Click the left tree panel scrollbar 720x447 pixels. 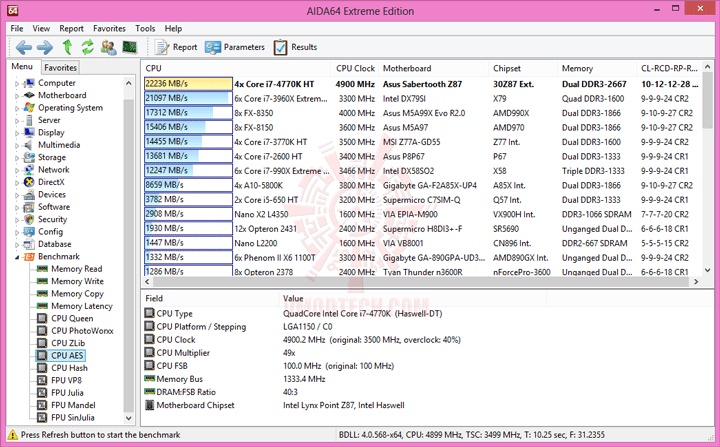pyautogui.click(x=129, y=251)
